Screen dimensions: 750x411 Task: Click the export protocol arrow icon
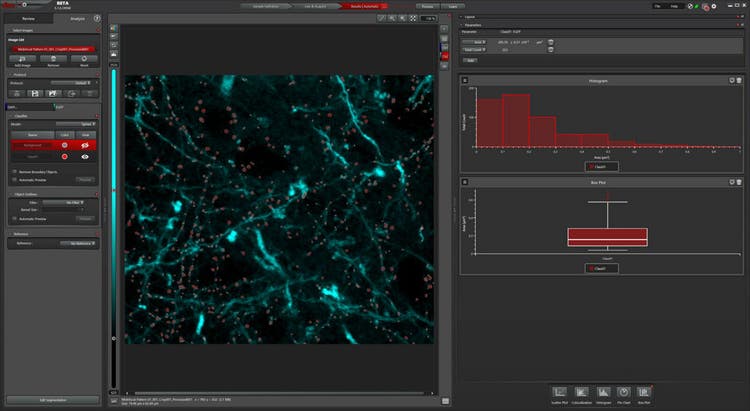coord(72,93)
